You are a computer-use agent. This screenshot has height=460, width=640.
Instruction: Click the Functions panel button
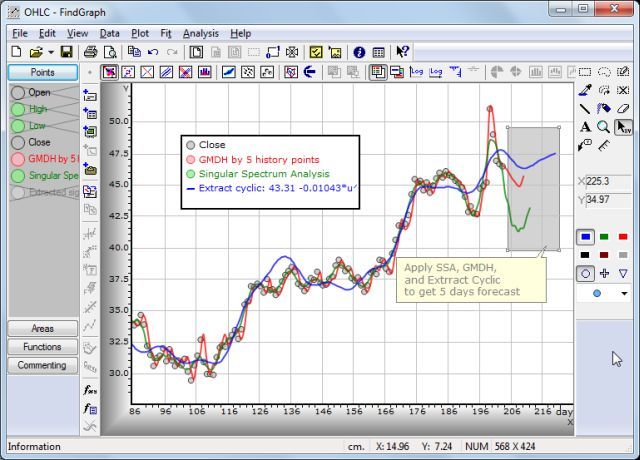(42, 347)
